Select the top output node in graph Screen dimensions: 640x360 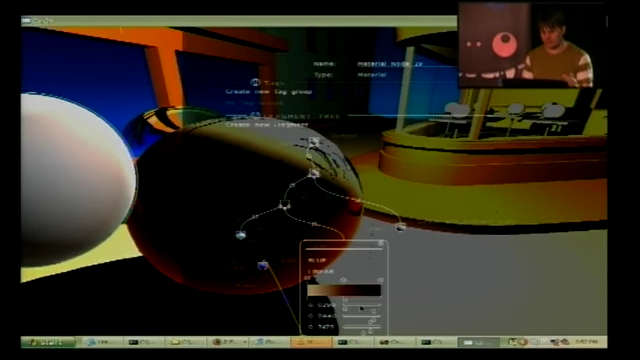coord(313,142)
